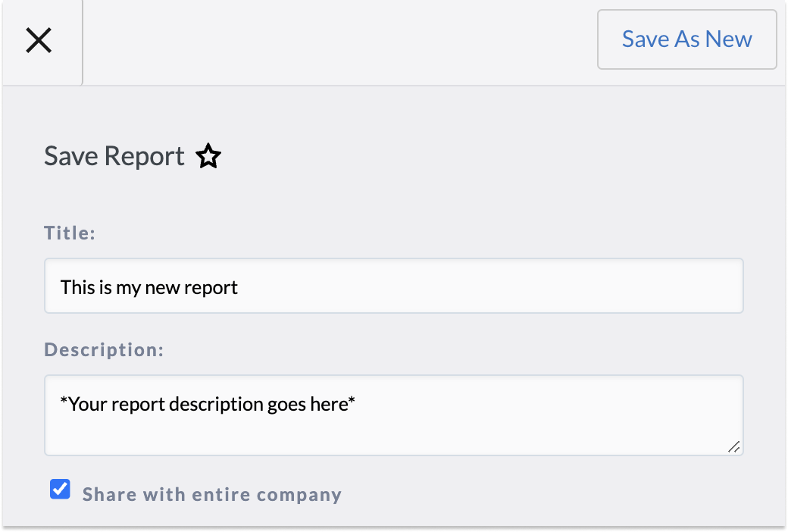Image resolution: width=788 pixels, height=532 pixels.
Task: Click the blue checkbox near bottom
Action: tap(59, 489)
